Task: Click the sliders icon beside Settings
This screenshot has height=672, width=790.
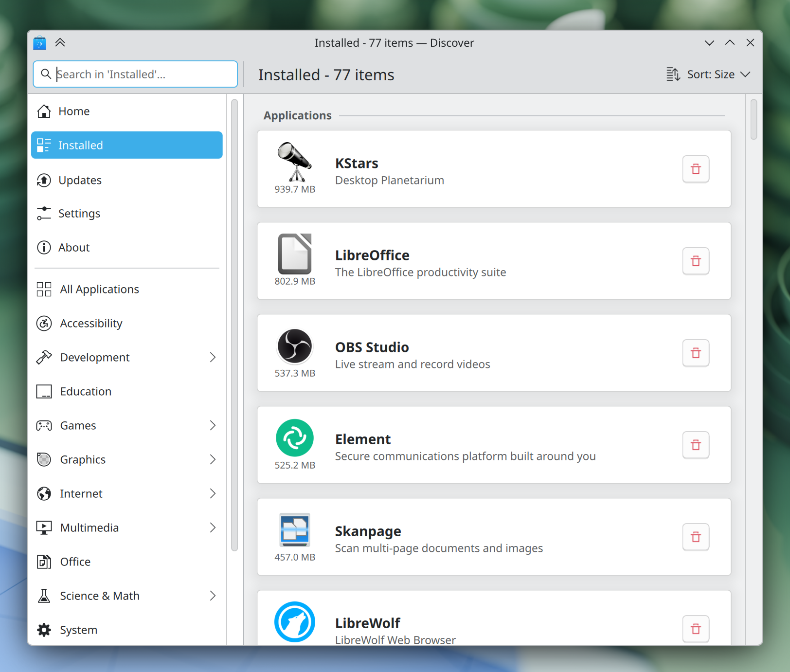Action: coord(44,214)
